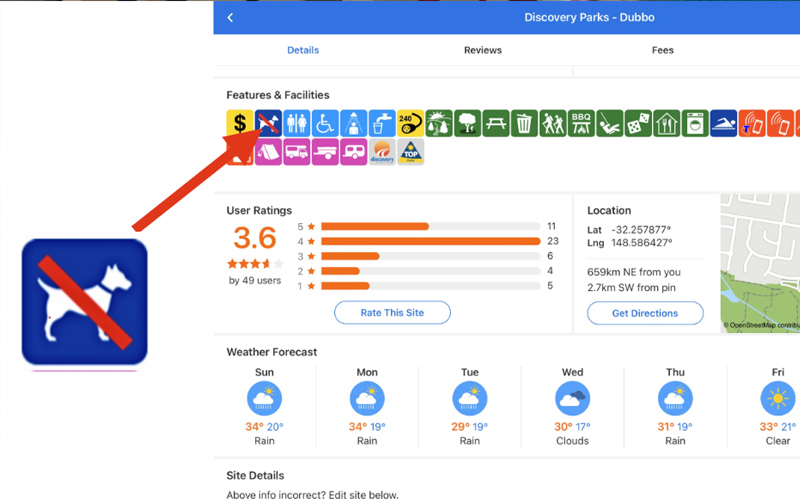Select Wednesday's clouds forecast icon

tap(572, 398)
